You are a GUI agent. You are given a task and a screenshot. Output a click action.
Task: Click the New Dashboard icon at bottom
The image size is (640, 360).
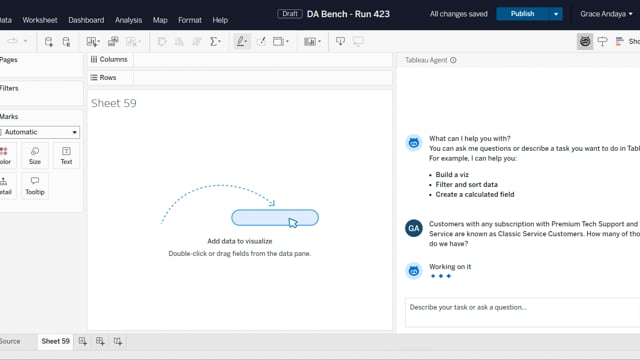click(x=100, y=341)
